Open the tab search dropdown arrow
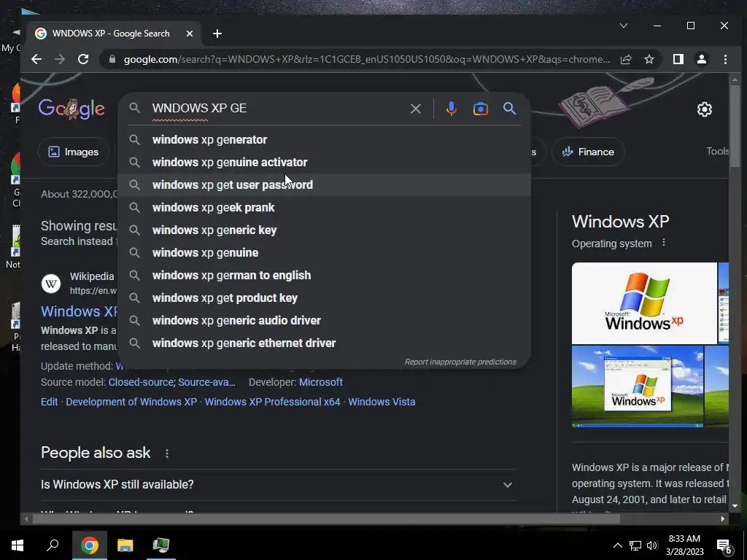The height and width of the screenshot is (560, 747). click(624, 26)
